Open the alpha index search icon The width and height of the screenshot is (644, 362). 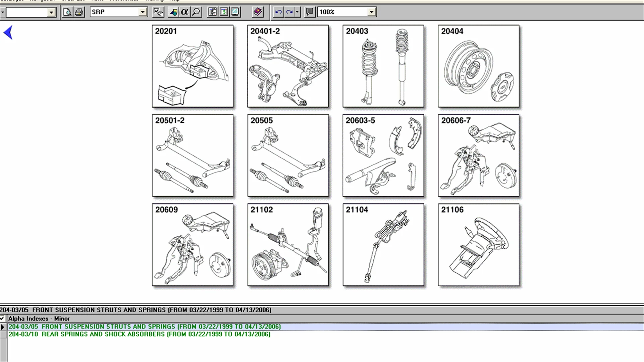tap(184, 12)
